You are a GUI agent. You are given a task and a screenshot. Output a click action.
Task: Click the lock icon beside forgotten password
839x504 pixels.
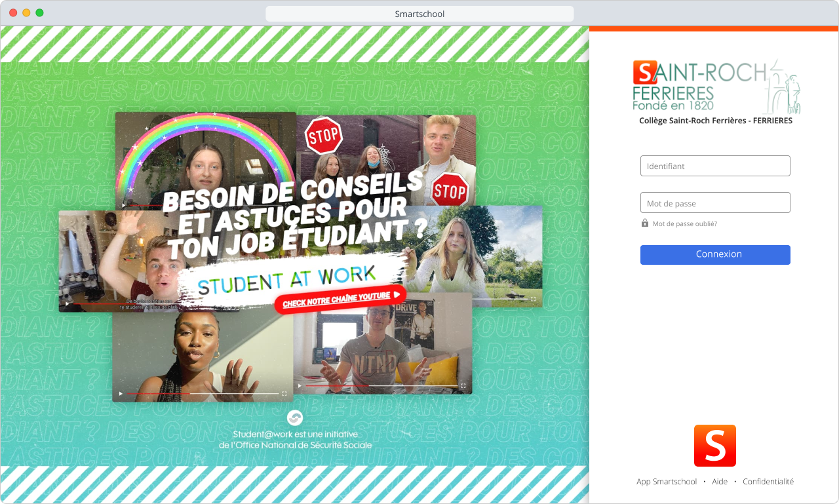click(645, 223)
